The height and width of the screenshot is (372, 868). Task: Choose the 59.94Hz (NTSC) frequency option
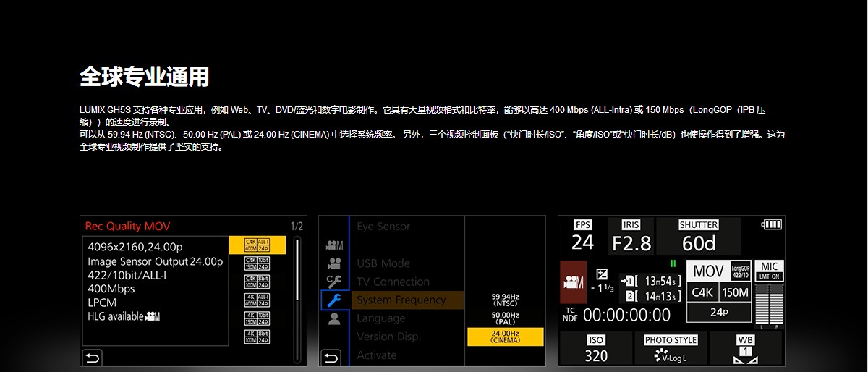pos(505,300)
